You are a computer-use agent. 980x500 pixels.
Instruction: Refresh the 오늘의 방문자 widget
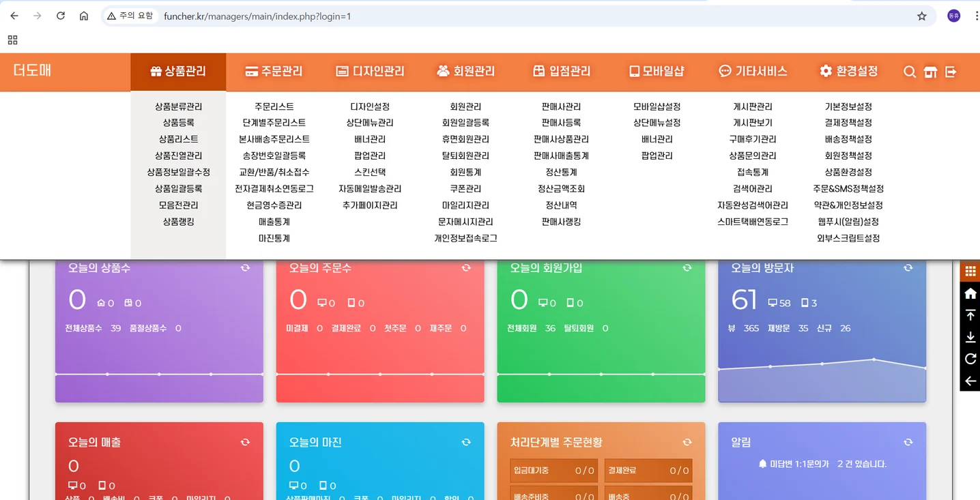[x=908, y=267]
